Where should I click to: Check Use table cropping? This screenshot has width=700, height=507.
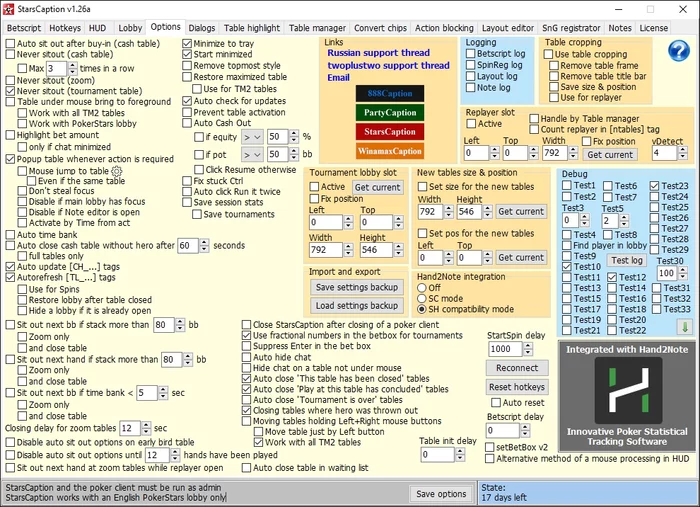pyautogui.click(x=548, y=54)
